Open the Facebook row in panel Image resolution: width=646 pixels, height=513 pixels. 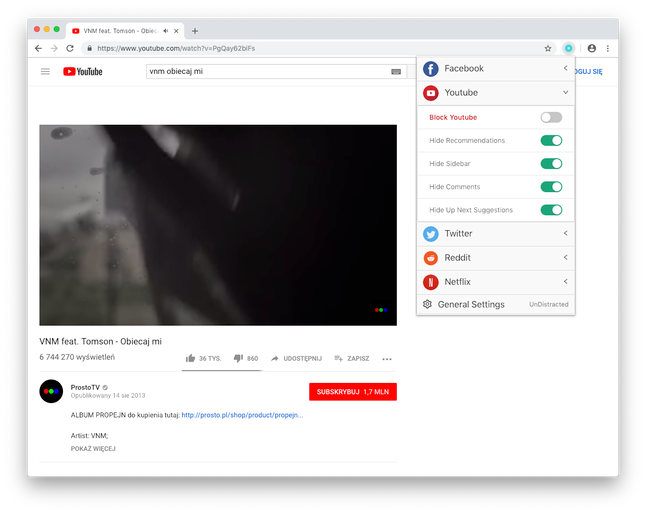[x=496, y=69]
